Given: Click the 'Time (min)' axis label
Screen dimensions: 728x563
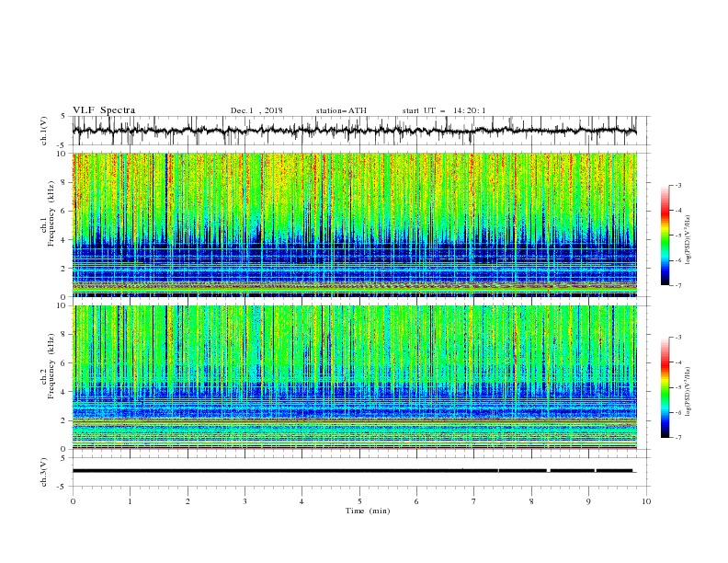Looking at the screenshot, I should tap(368, 511).
